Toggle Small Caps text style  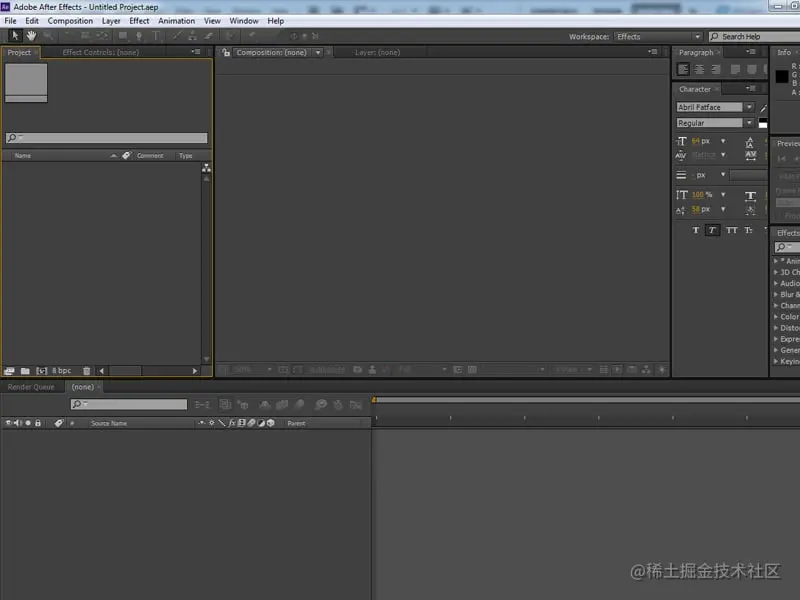(x=748, y=230)
